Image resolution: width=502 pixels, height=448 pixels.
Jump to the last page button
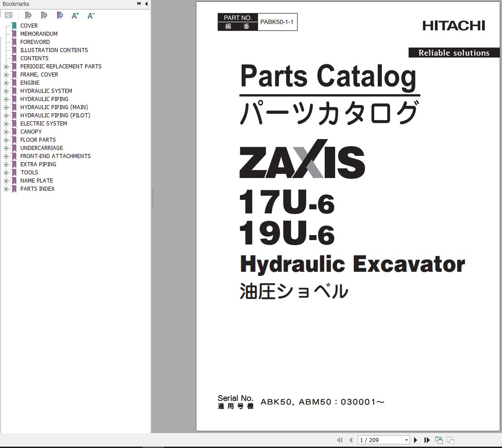[427, 440]
